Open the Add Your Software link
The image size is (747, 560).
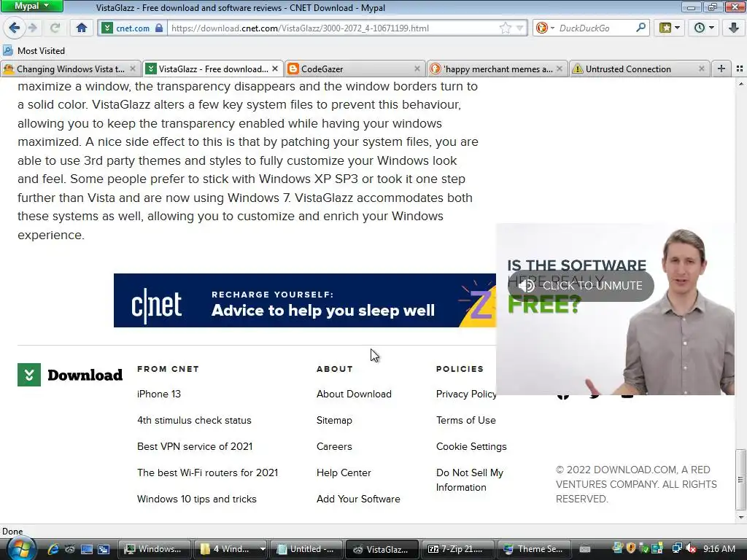click(x=358, y=499)
